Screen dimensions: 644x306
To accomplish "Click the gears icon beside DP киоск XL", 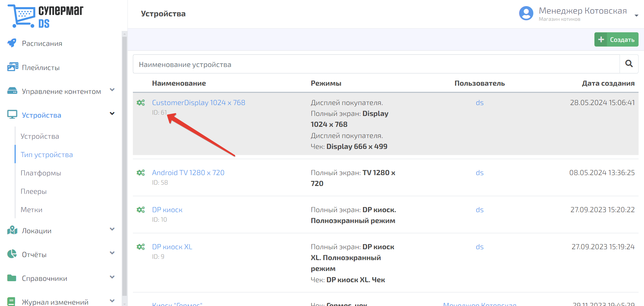I will pos(141,247).
